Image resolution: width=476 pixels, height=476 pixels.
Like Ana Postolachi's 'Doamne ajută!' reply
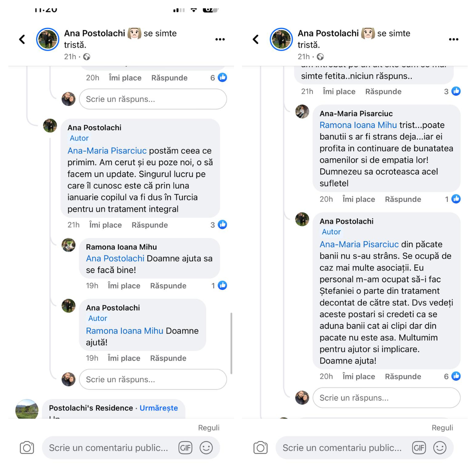click(x=124, y=358)
